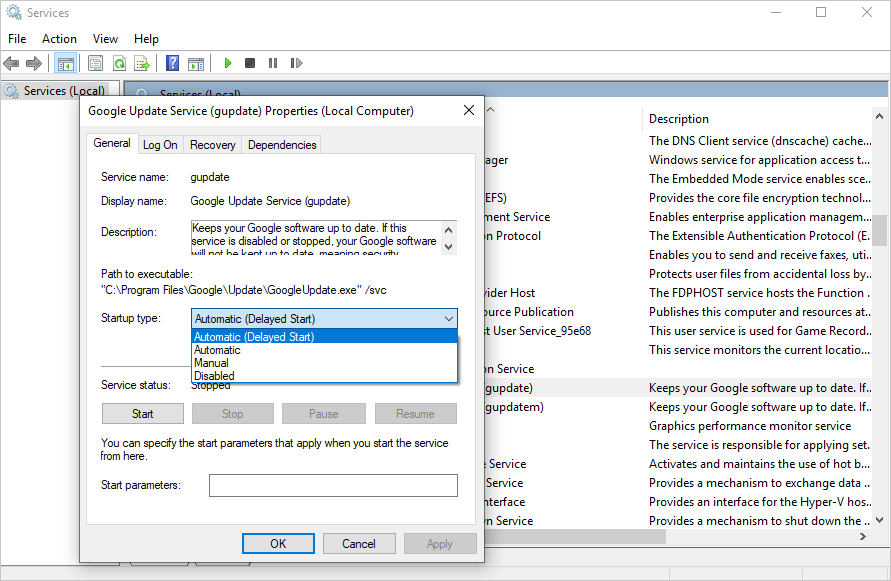Click the Back arrow toolbar icon

(12, 63)
